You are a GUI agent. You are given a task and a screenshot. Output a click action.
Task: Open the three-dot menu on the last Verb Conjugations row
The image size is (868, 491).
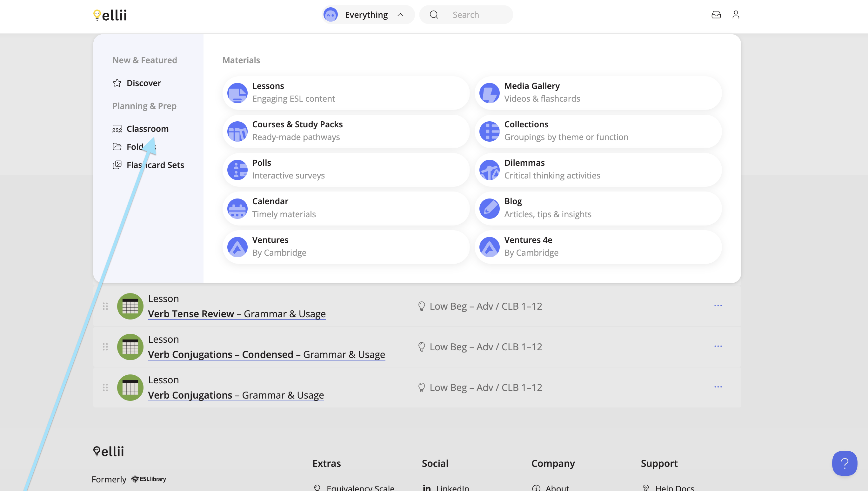[718, 387]
